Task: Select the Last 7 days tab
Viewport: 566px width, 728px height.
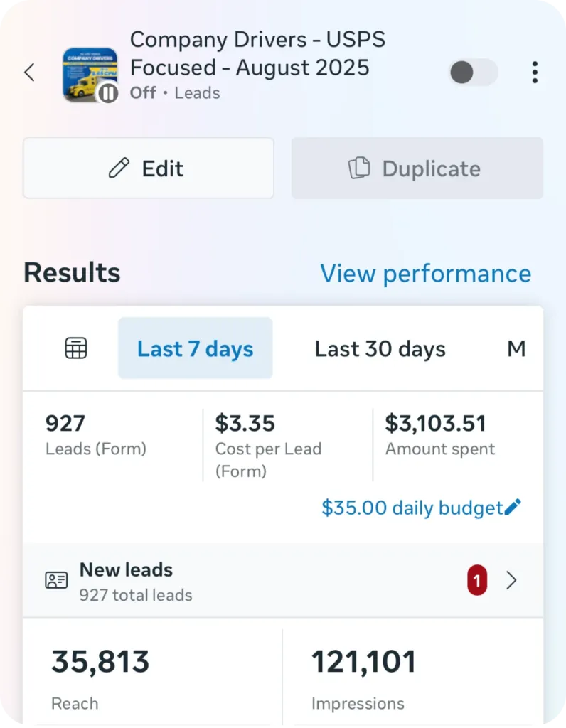Action: point(196,348)
